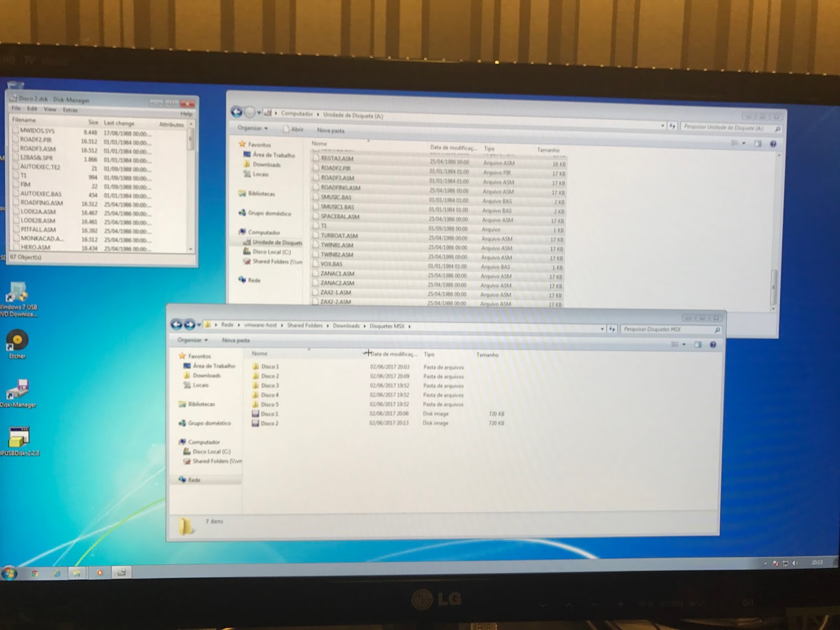
Task: Click the Abrir button in floppy window
Action: 294,130
